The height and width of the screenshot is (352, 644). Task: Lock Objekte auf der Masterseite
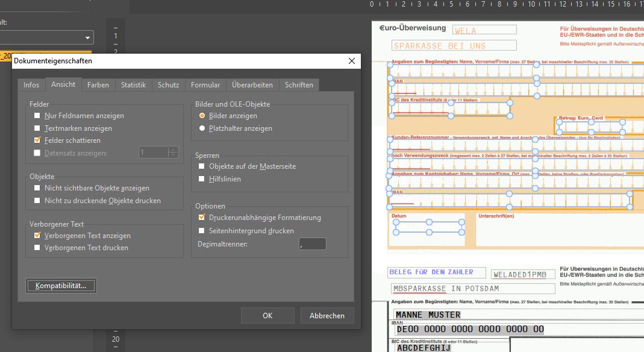click(202, 166)
